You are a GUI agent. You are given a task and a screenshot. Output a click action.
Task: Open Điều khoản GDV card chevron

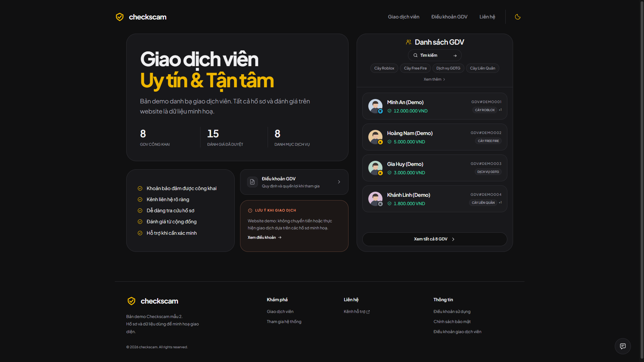(339, 182)
